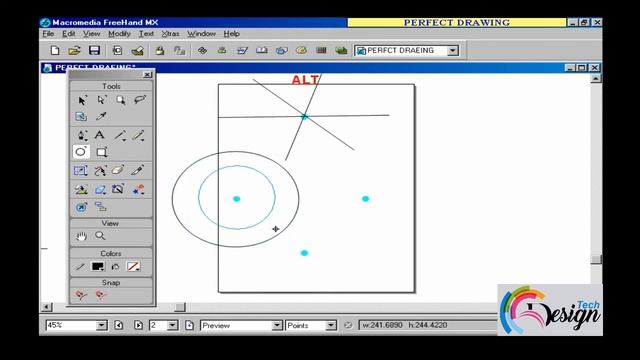
Task: Click the previous page icon
Action: [x=119, y=325]
